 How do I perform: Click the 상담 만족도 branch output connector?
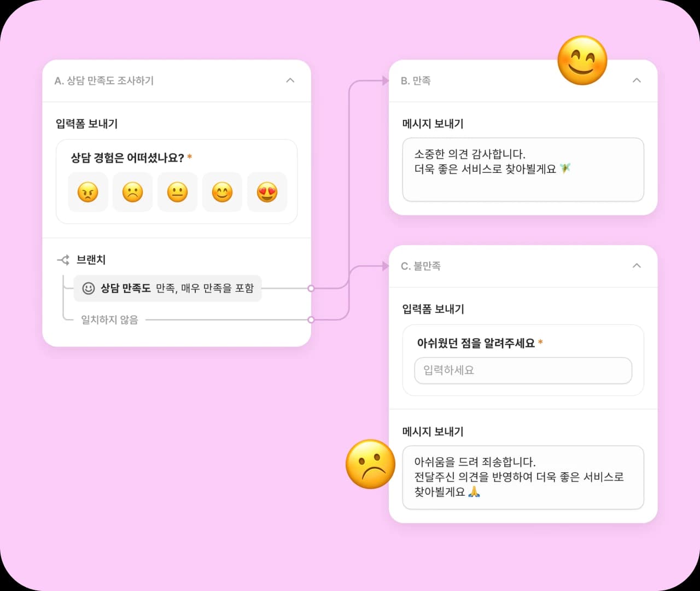pos(311,288)
